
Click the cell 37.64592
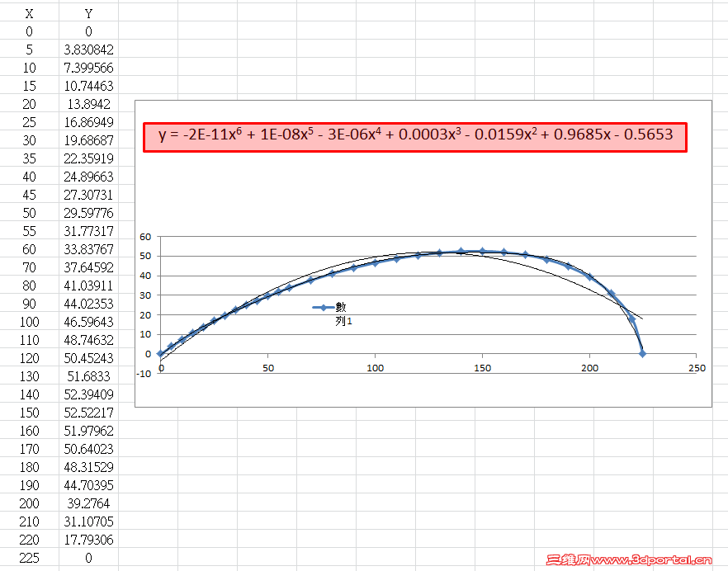[88, 267]
